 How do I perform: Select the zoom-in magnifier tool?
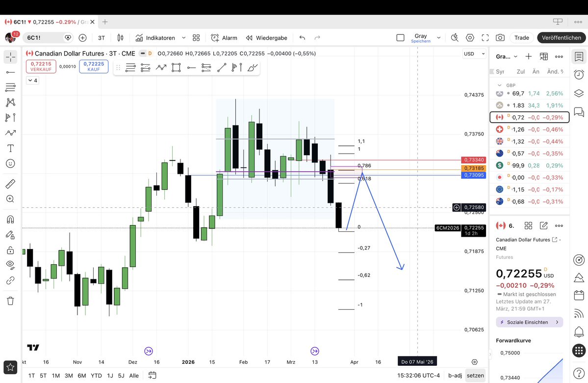point(10,199)
